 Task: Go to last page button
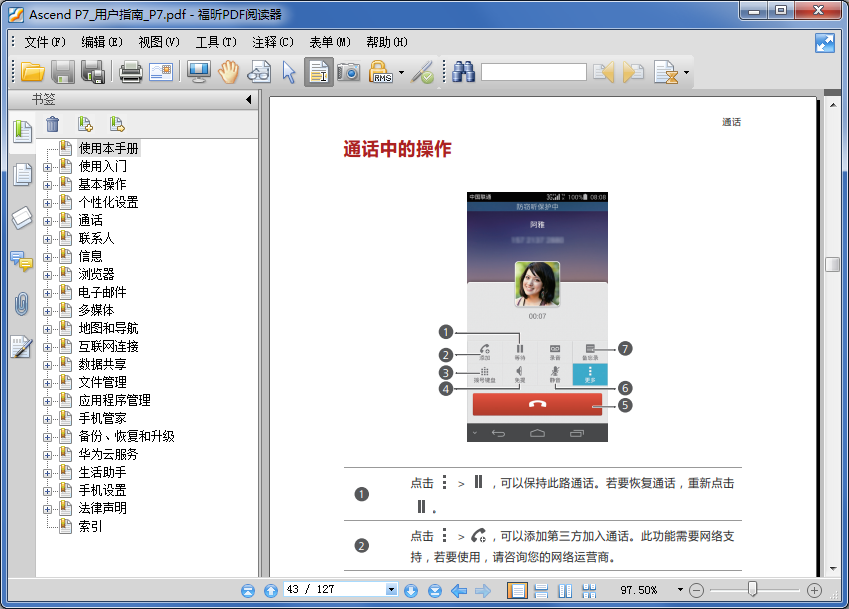435,591
